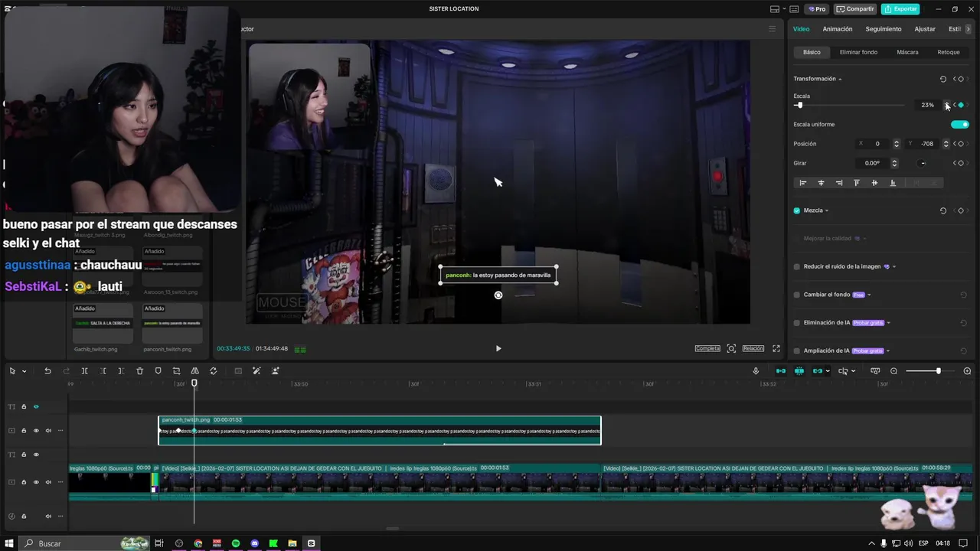Click the timeline zoom-in magnifier icon
980x551 pixels.
pos(969,371)
